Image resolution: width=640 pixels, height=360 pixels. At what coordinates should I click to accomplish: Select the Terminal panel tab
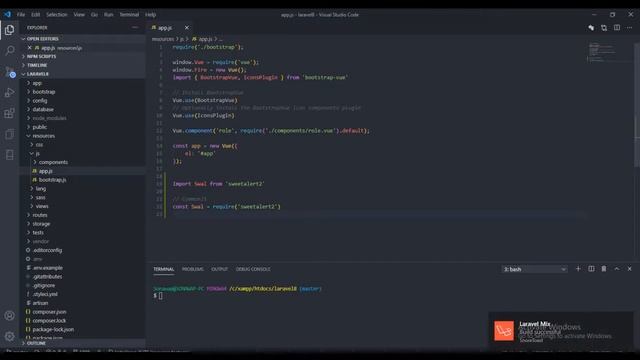164,269
